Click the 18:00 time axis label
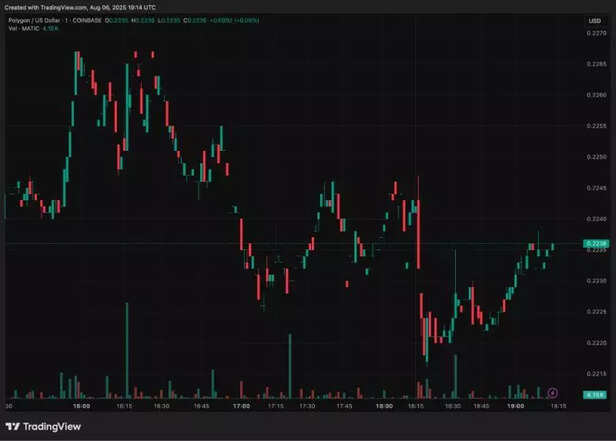 pyautogui.click(x=383, y=406)
